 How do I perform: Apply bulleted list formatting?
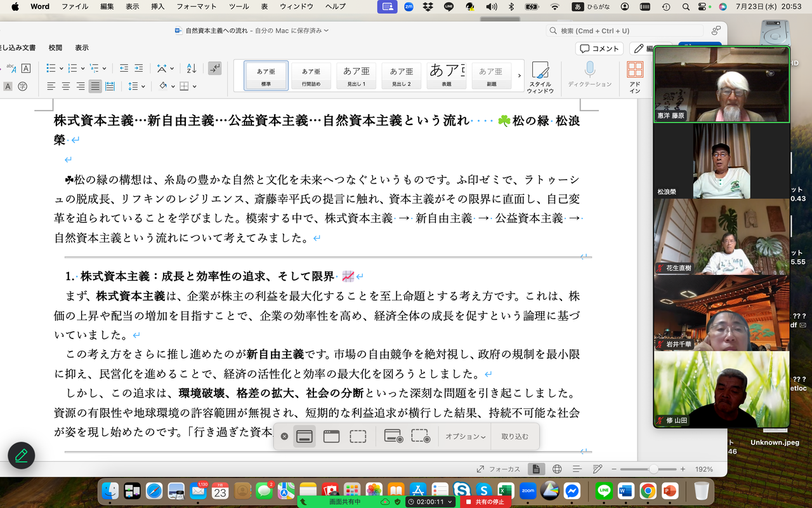(51, 69)
